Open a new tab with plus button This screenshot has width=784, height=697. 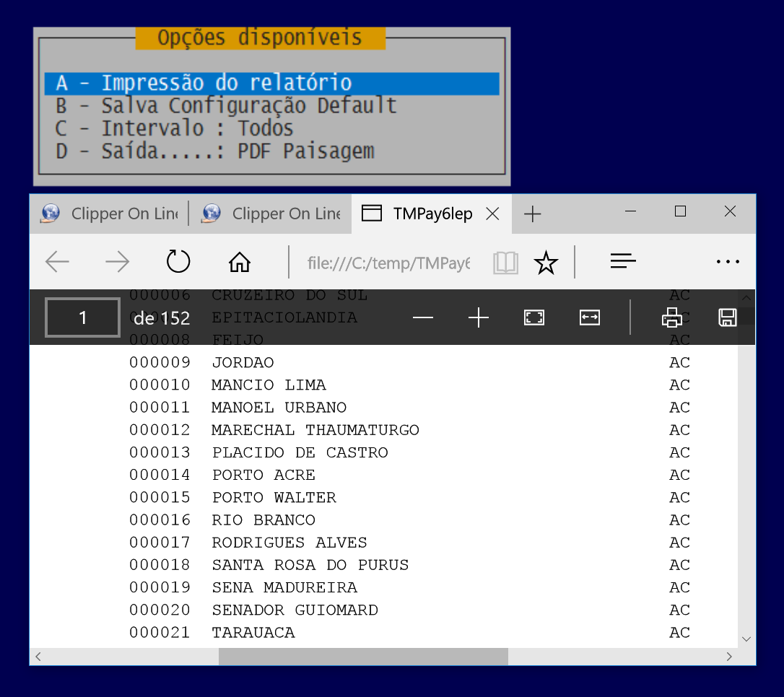click(x=532, y=214)
